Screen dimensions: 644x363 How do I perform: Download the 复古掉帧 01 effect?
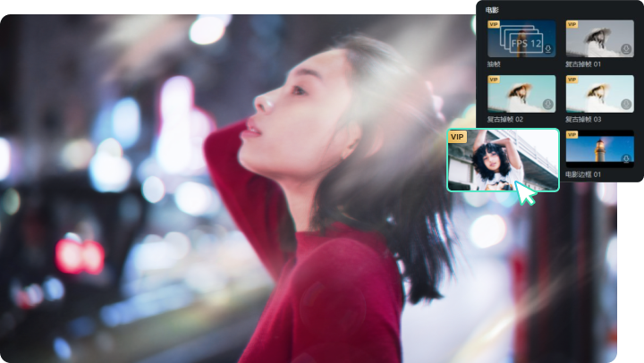[x=626, y=49]
